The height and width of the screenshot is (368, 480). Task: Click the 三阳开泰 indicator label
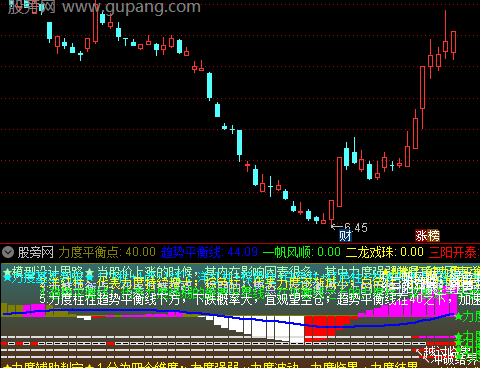pos(453,252)
